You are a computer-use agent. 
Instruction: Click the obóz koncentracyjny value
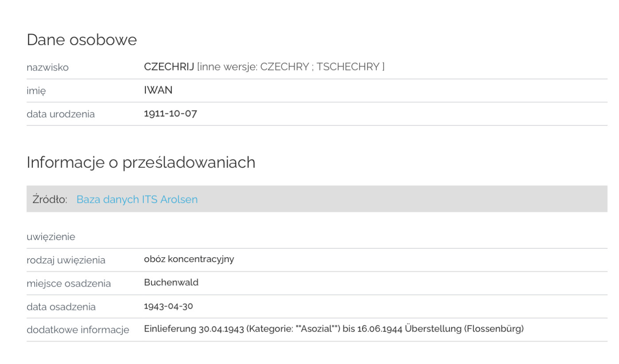189,259
